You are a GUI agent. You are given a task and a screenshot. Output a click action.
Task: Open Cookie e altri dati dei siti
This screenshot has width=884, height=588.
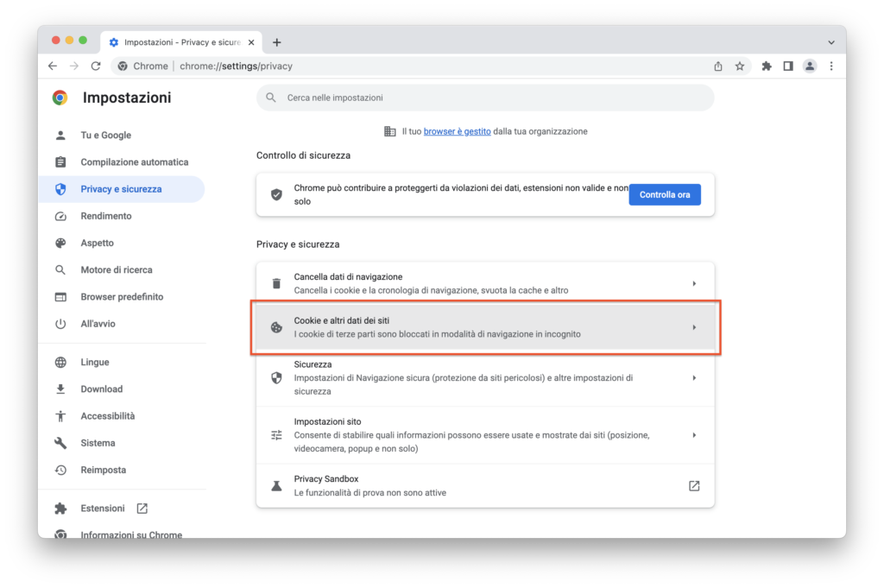coord(485,327)
